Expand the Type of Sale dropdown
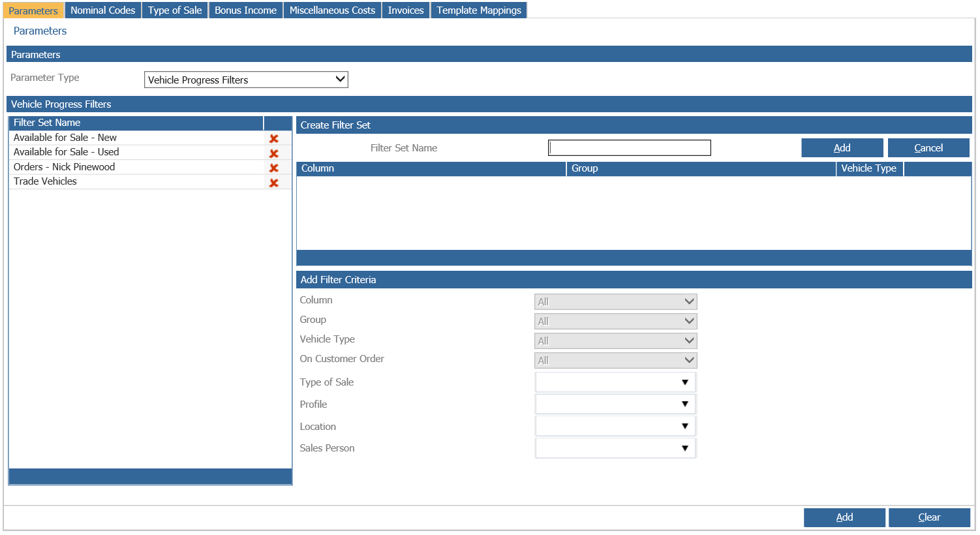 [x=615, y=382]
